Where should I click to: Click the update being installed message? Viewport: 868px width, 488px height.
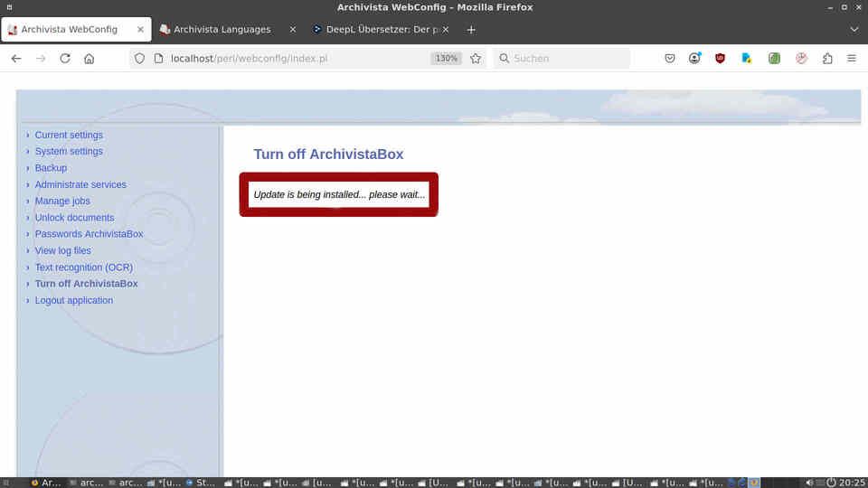click(x=339, y=195)
